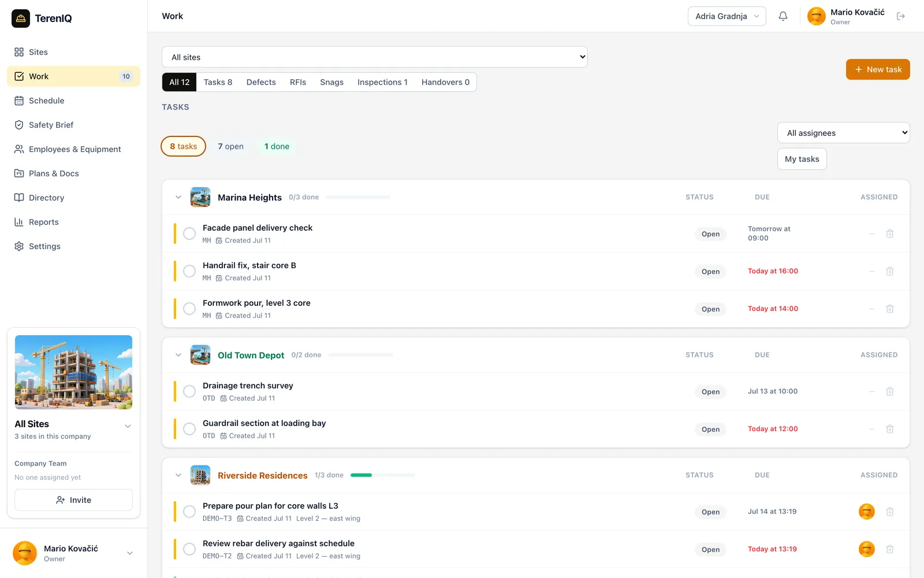This screenshot has height=578, width=924.
Task: Mark Review rebar delivery task done
Action: tap(189, 549)
